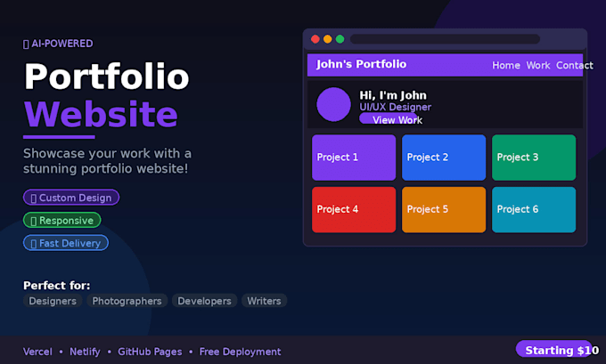Open the blue Project 2 card
Viewport: 606px width, 364px height.
click(444, 158)
